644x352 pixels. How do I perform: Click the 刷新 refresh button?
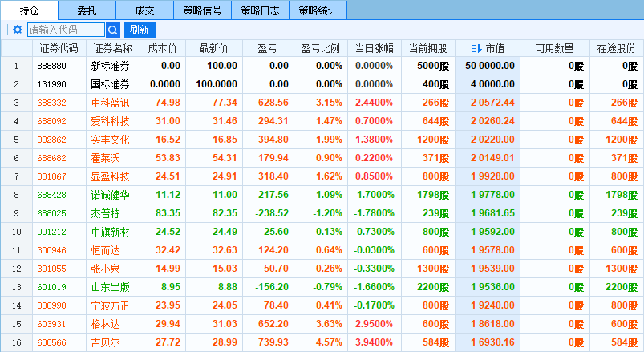point(139,30)
